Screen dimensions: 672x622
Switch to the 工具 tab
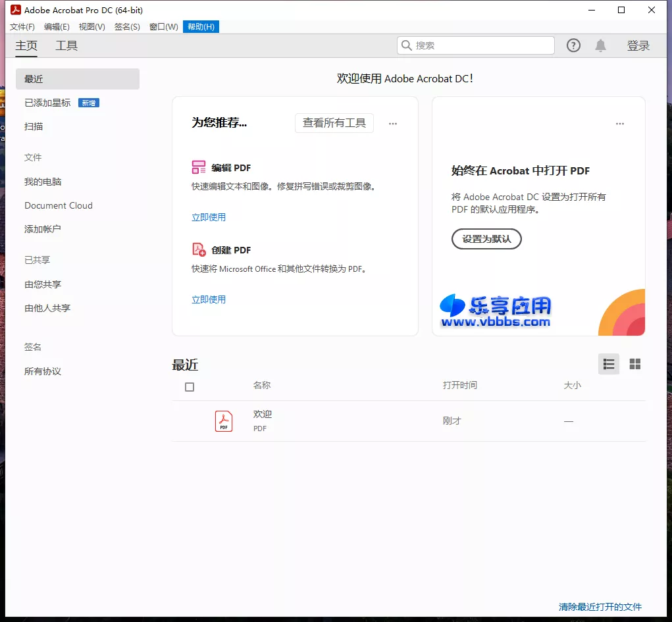pos(66,45)
